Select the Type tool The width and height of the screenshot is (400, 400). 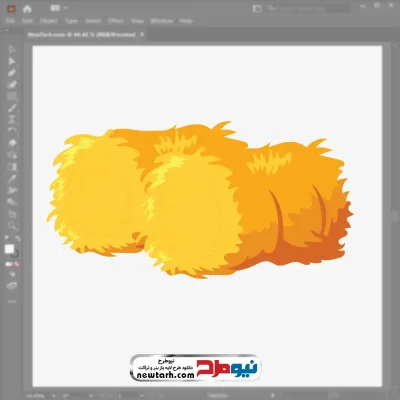12,119
